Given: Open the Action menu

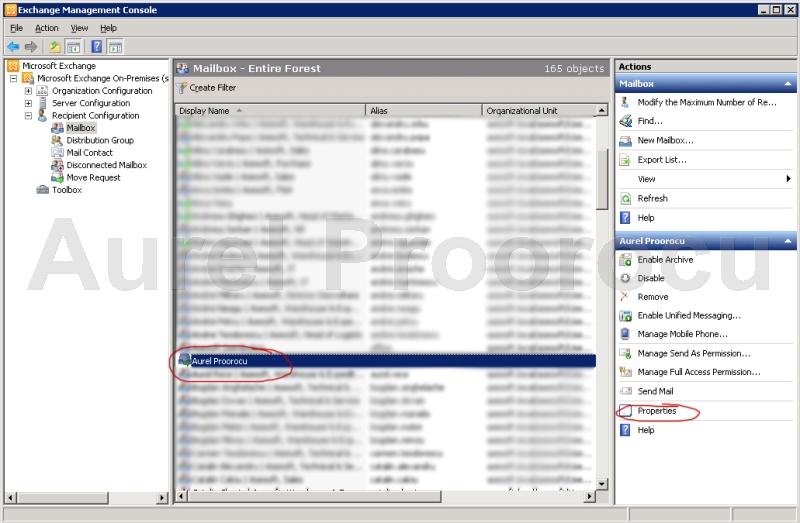Looking at the screenshot, I should tap(46, 28).
